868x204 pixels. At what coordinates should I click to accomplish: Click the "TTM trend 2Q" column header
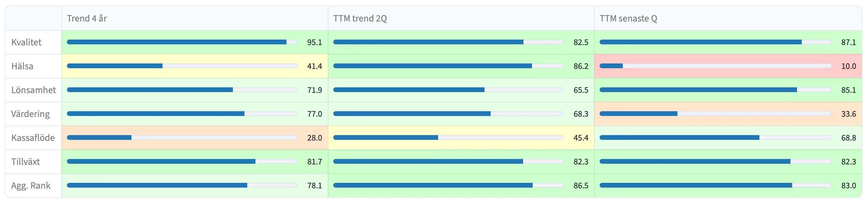point(360,18)
